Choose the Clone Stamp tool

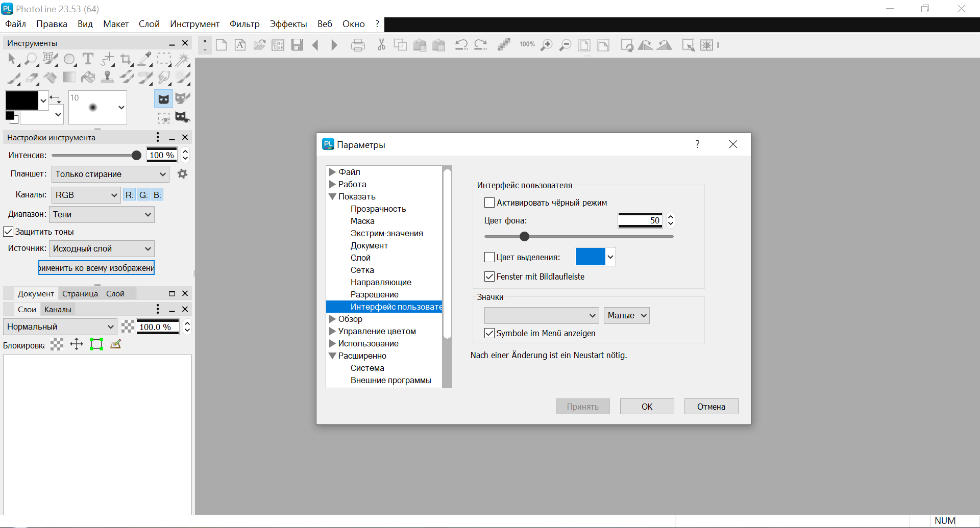[x=107, y=77]
